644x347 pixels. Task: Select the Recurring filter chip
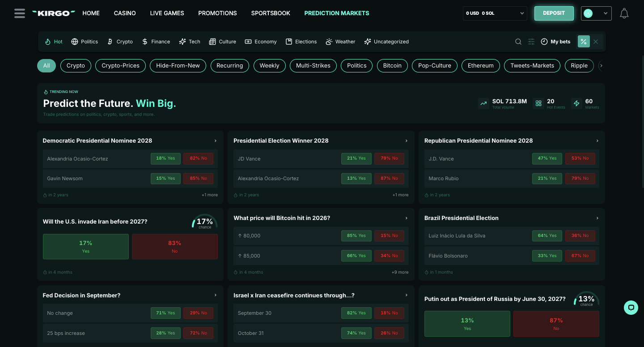coord(229,65)
